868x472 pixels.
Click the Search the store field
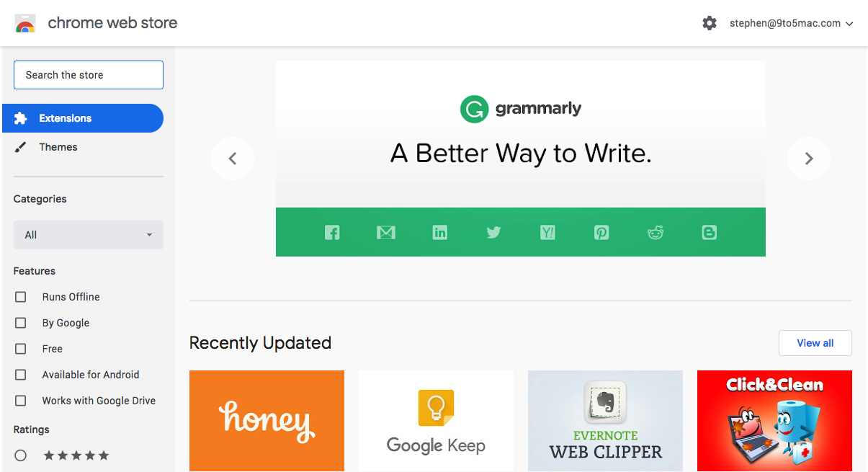[x=89, y=75]
